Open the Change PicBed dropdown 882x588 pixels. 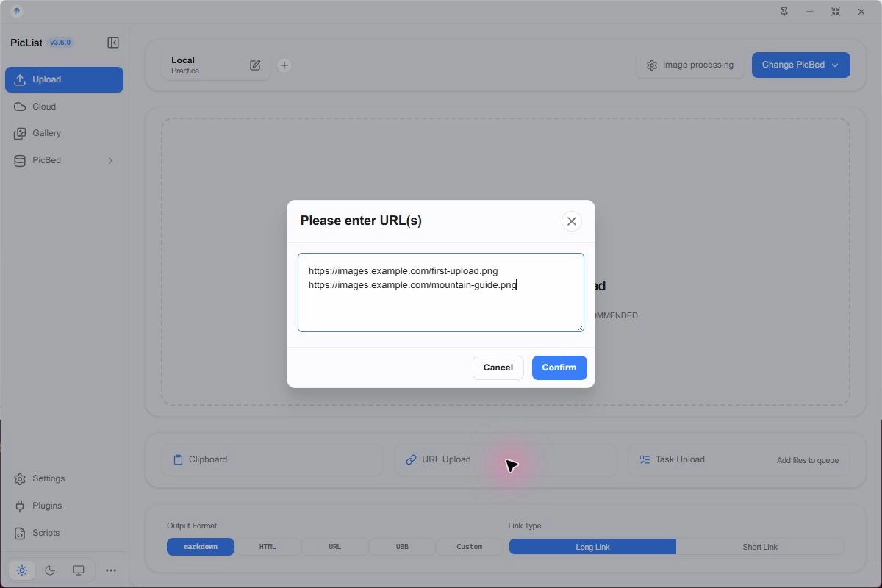coord(800,65)
